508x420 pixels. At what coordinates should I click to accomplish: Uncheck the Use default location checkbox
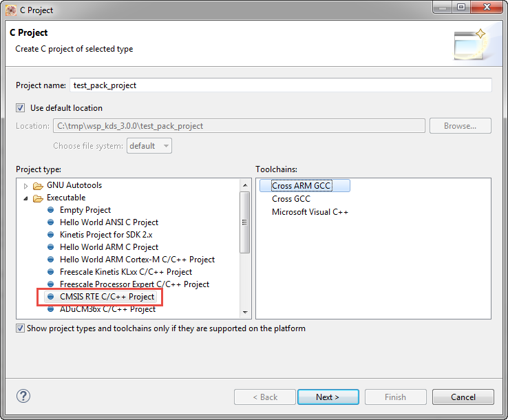(21, 108)
